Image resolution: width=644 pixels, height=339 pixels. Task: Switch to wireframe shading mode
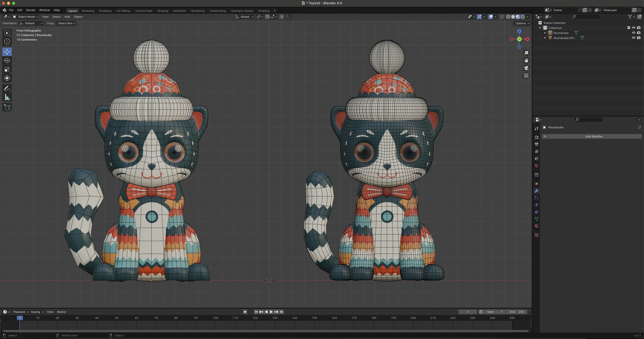(508, 17)
